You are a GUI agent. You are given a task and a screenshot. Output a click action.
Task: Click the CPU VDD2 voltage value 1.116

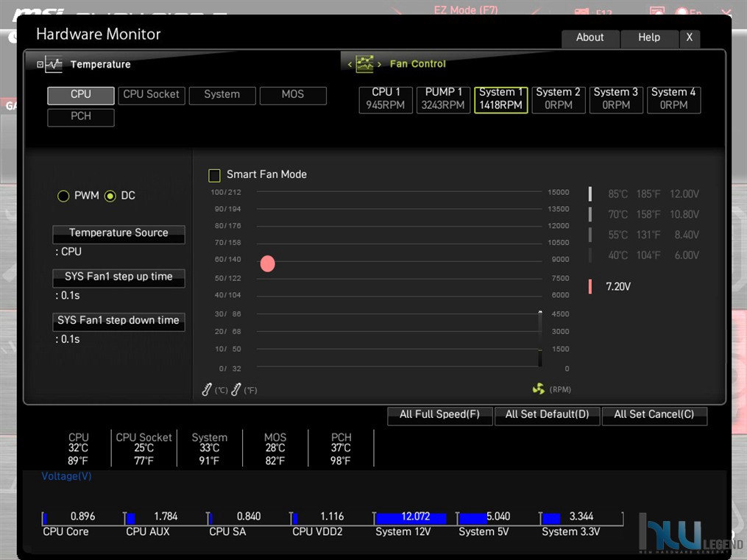coord(332,516)
